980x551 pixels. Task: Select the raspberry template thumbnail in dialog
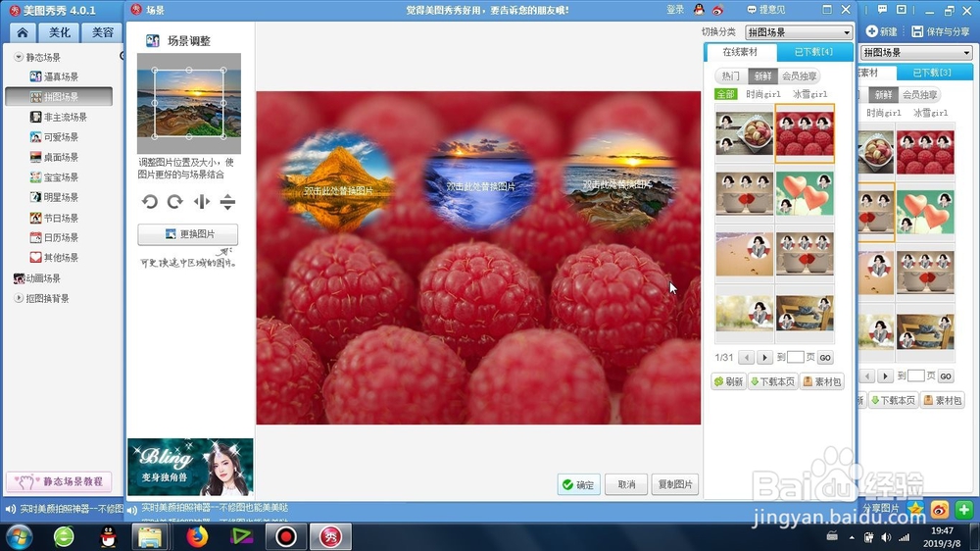coord(805,134)
